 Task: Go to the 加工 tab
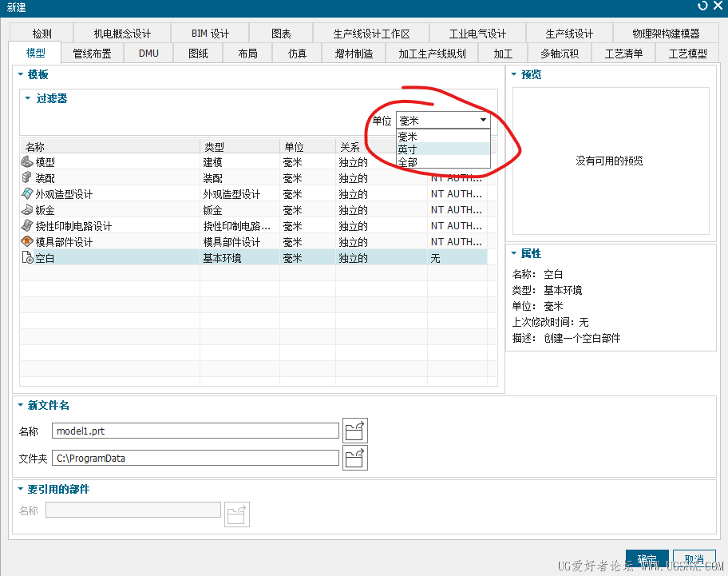[x=503, y=54]
